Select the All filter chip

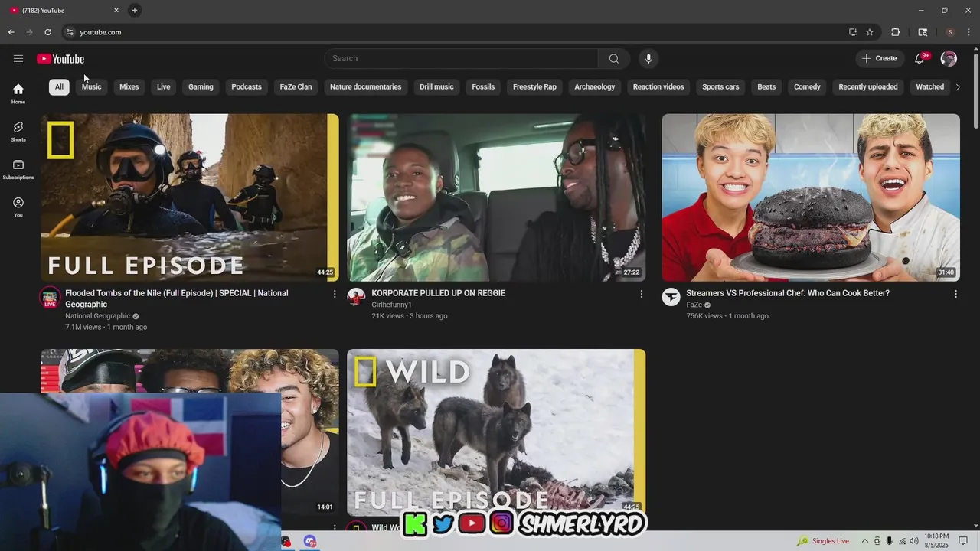pyautogui.click(x=59, y=86)
